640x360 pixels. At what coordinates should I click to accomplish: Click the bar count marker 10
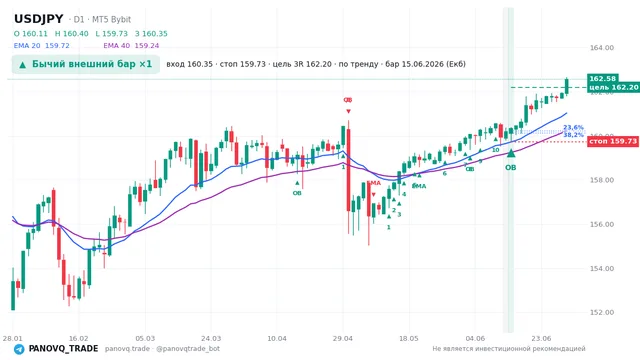click(x=496, y=150)
